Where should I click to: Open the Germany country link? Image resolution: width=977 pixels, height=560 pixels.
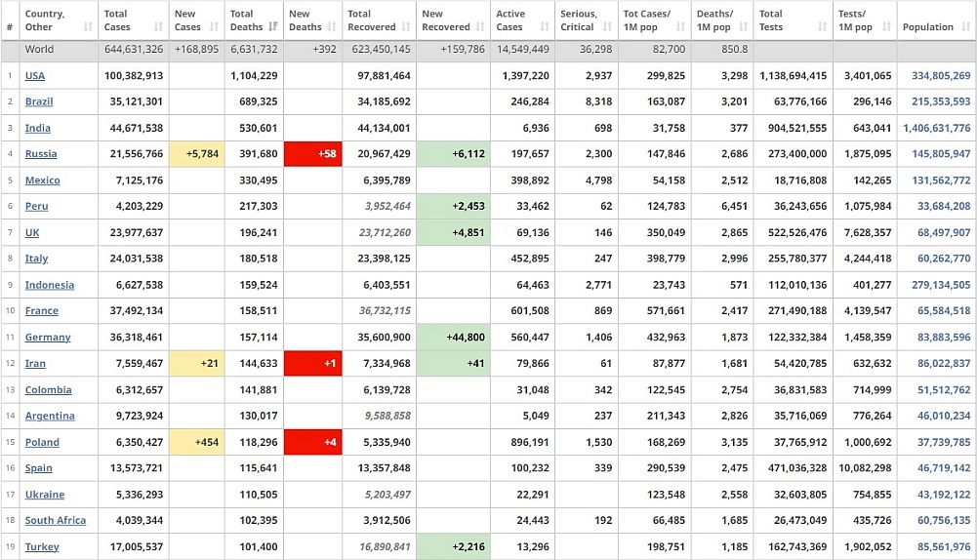(x=48, y=337)
